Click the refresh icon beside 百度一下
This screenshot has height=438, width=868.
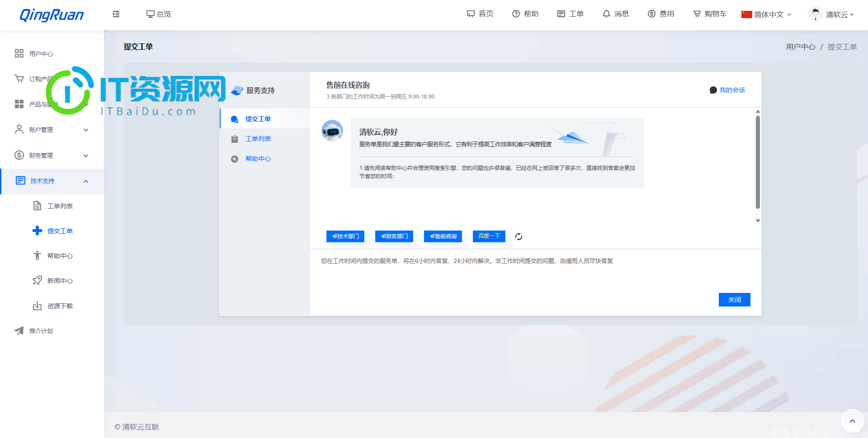coord(519,236)
